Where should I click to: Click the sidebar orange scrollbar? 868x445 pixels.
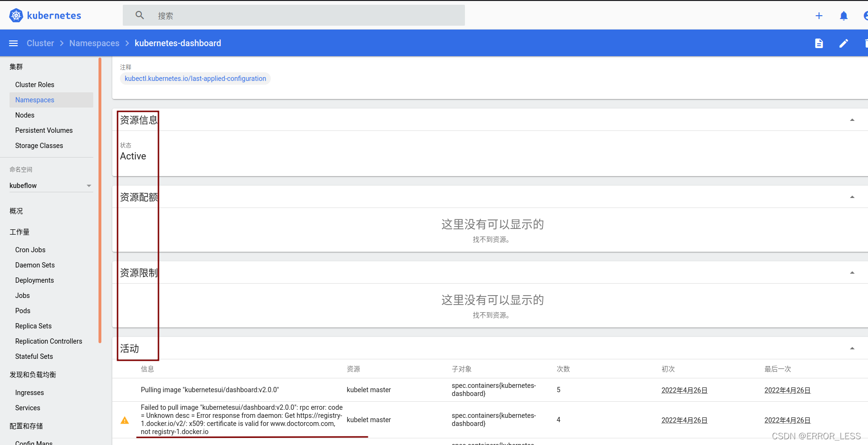(x=100, y=200)
